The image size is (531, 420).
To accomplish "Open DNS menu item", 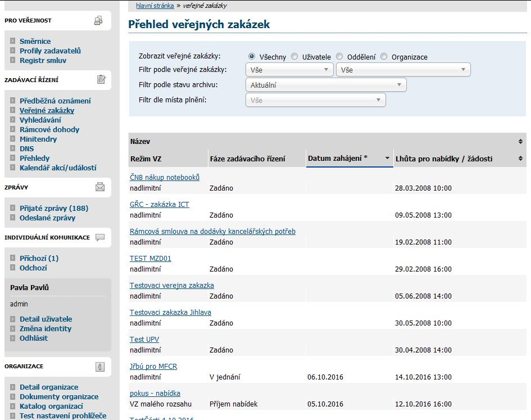I will 27,148.
